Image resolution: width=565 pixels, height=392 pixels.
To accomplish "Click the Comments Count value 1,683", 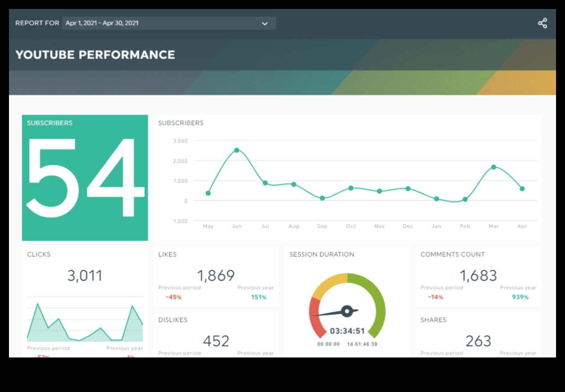I will click(478, 275).
